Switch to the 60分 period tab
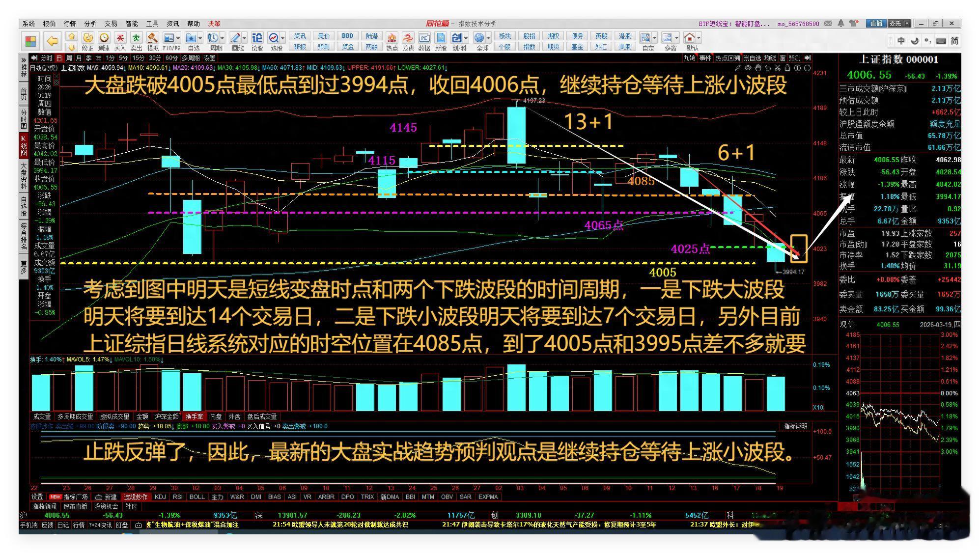 (x=171, y=58)
